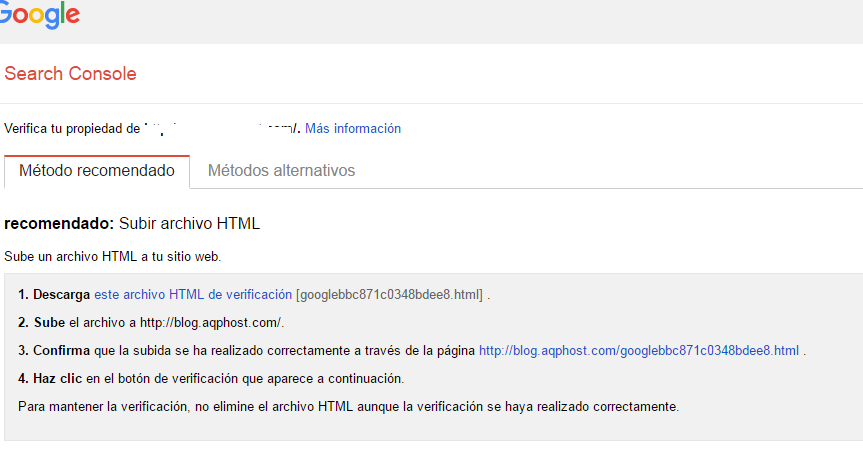863x462 pixels.
Task: Open the Search Console heading link
Action: 70,74
